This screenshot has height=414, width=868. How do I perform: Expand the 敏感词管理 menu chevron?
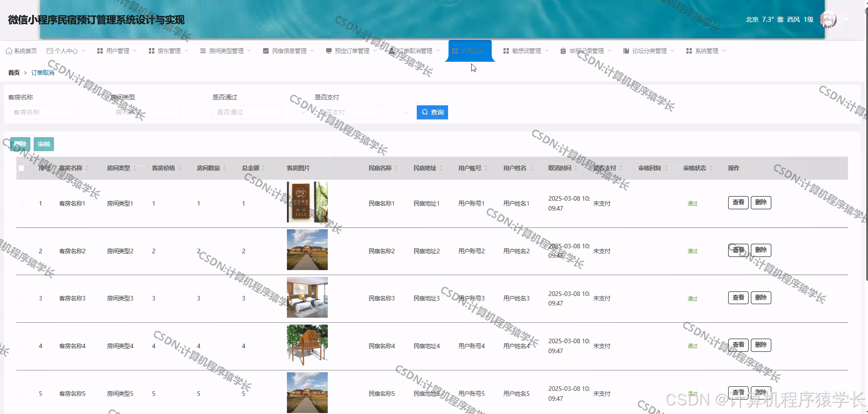[547, 51]
